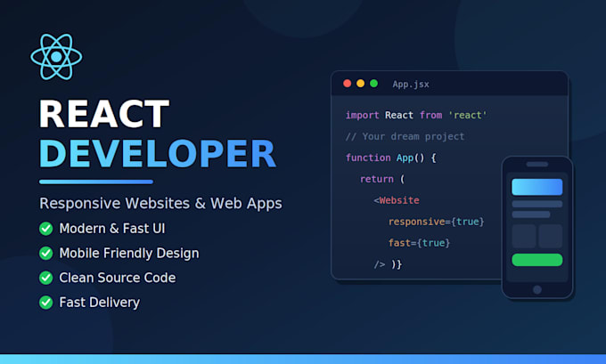Click the yellow window dot in code mockup

[x=361, y=84]
